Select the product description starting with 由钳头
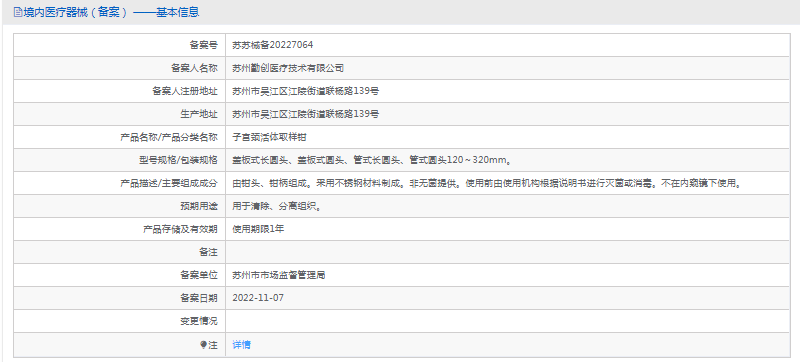The image size is (800, 362). pyautogui.click(x=487, y=183)
